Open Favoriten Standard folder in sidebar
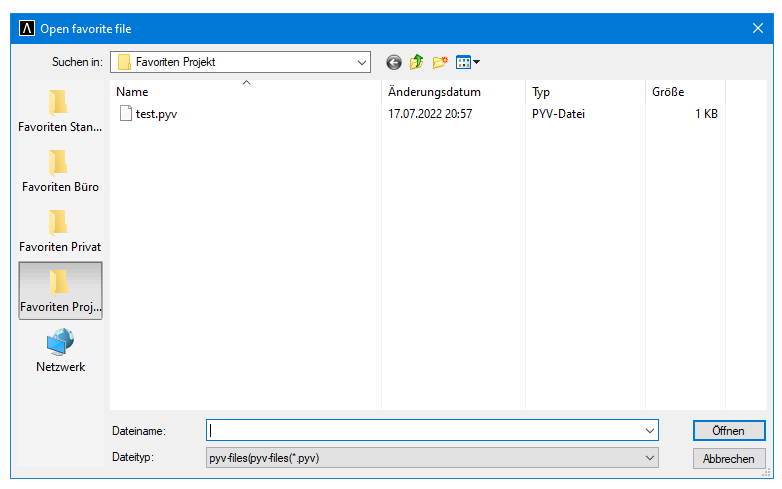Screen dimensions: 782x489 [x=60, y=111]
